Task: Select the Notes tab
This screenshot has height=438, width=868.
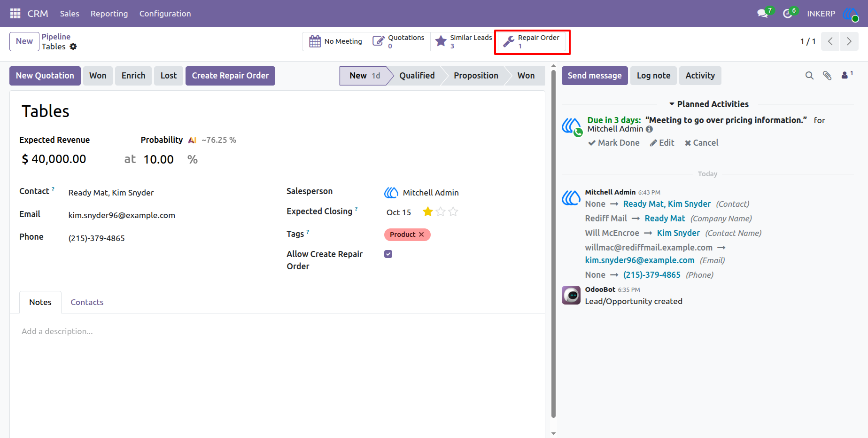Action: point(40,302)
